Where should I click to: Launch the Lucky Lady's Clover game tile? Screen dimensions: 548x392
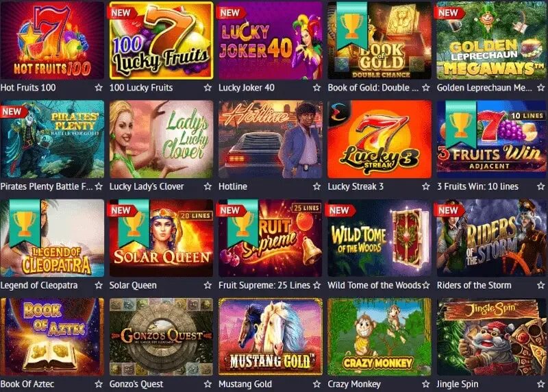tap(161, 139)
